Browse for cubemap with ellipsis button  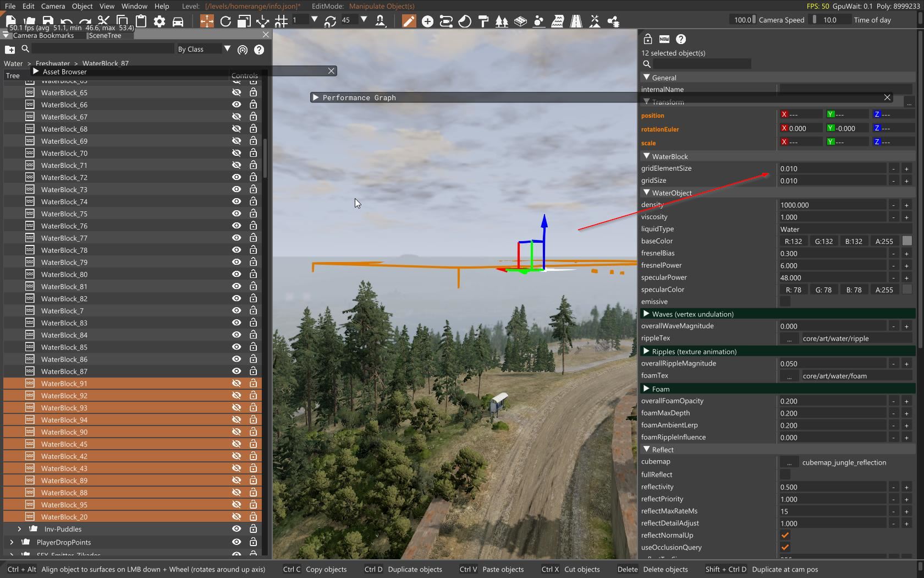789,462
